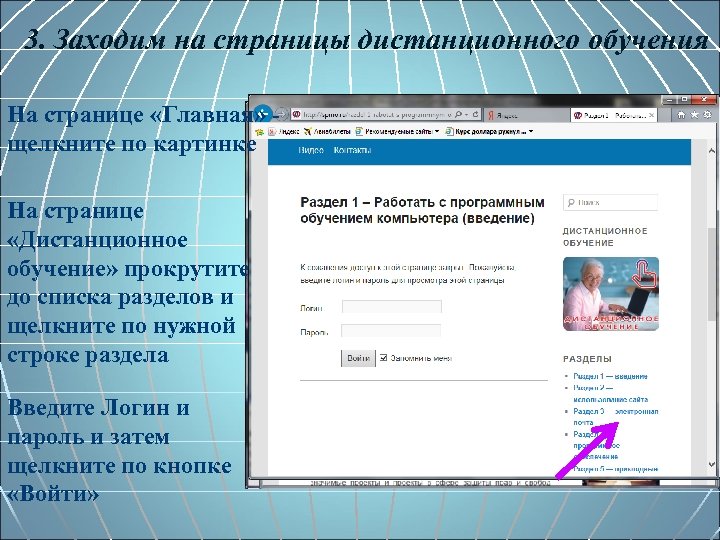The height and width of the screenshot is (540, 720).
Task: Click the Логин input field
Action: 392,307
